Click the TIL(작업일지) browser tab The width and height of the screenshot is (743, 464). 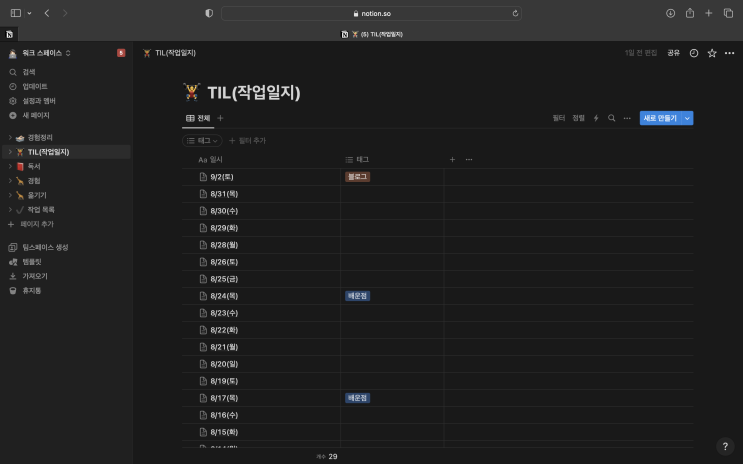[x=372, y=34]
